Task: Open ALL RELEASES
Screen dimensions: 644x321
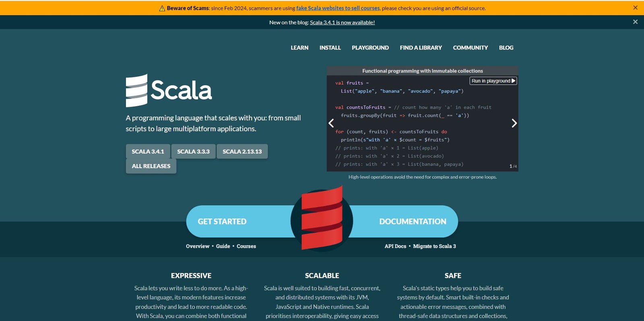Action: coord(151,166)
